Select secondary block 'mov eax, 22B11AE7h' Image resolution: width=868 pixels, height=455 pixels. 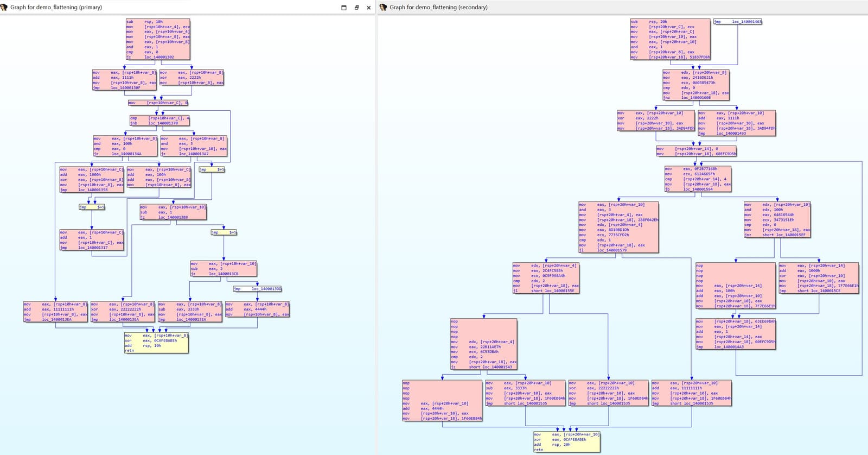483,344
